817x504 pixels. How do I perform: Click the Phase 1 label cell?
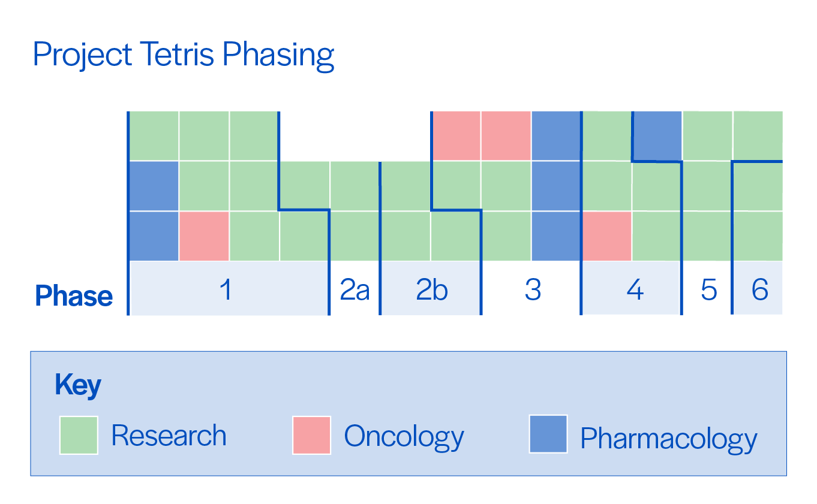click(227, 289)
